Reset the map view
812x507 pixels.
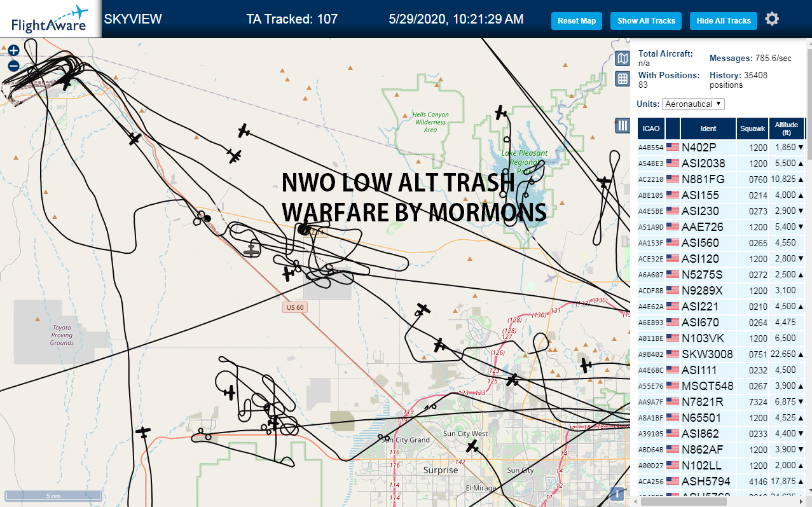tap(577, 21)
